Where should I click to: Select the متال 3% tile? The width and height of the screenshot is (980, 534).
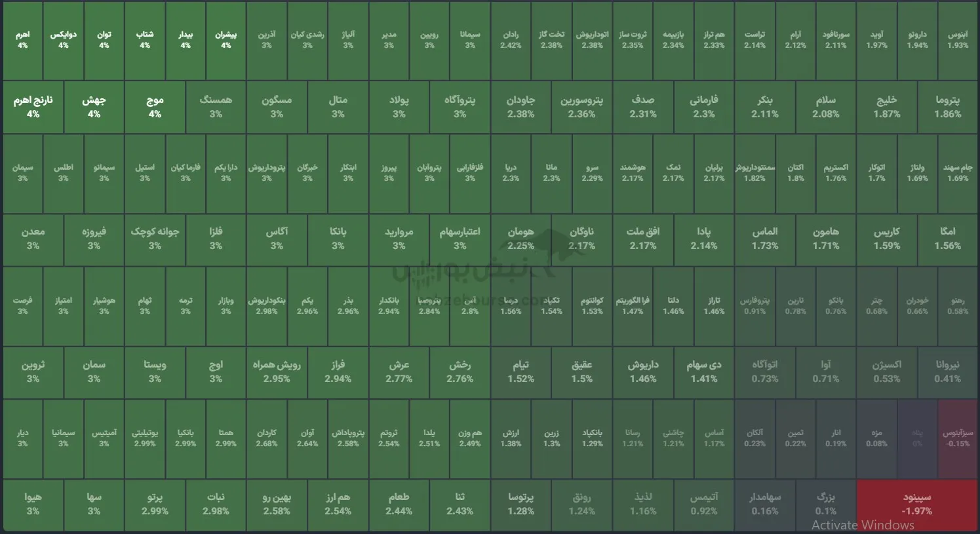click(338, 107)
